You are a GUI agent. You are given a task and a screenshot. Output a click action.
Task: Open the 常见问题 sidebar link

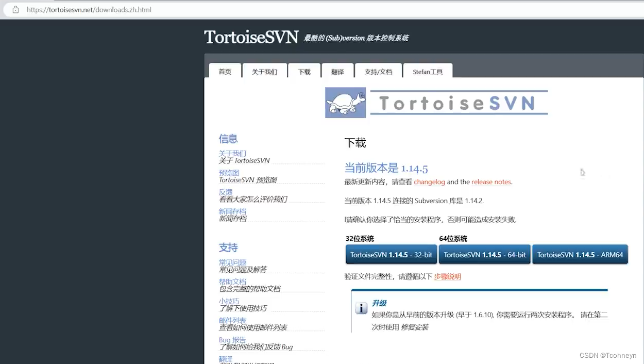click(x=232, y=262)
